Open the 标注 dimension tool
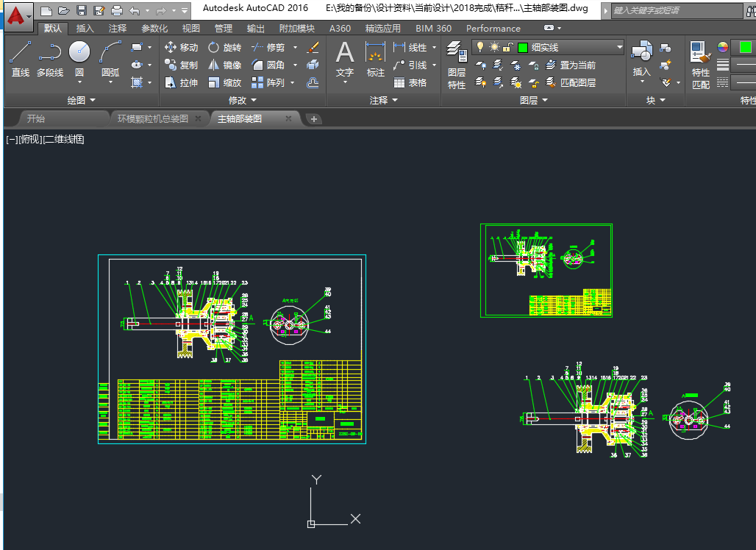The height and width of the screenshot is (550, 756). [376, 59]
